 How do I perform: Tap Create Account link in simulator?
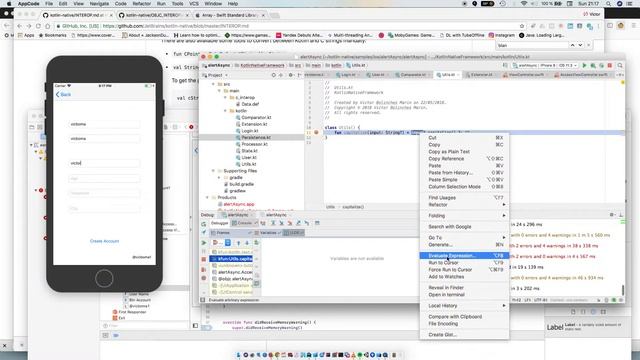tap(104, 241)
